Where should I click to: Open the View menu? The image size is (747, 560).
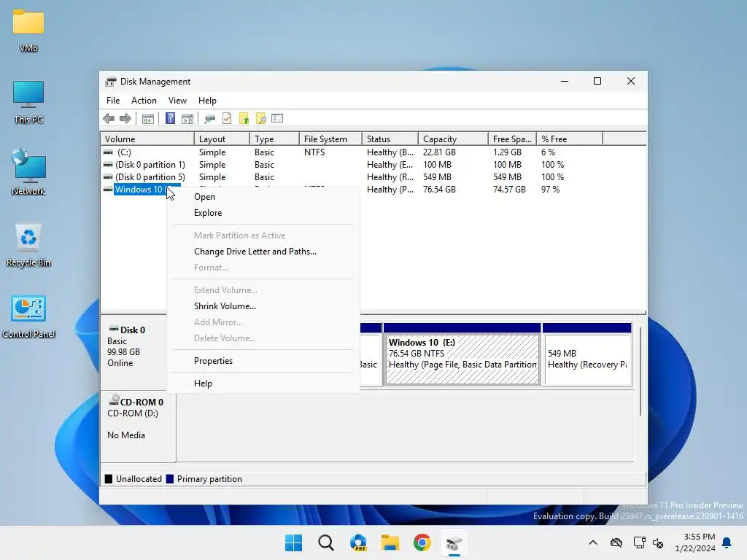pyautogui.click(x=177, y=101)
